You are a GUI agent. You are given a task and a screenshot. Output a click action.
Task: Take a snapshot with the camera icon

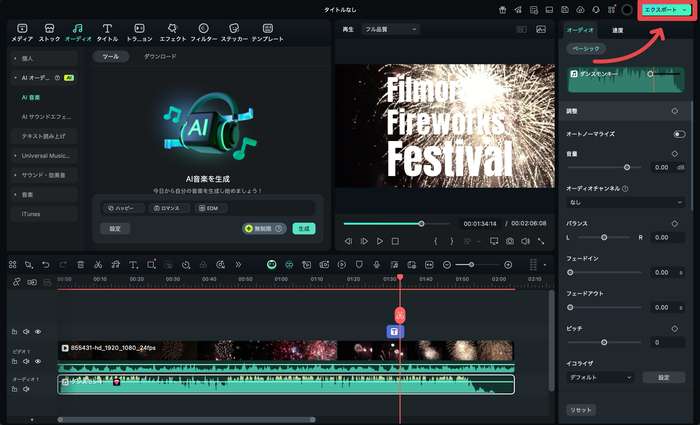coord(510,241)
